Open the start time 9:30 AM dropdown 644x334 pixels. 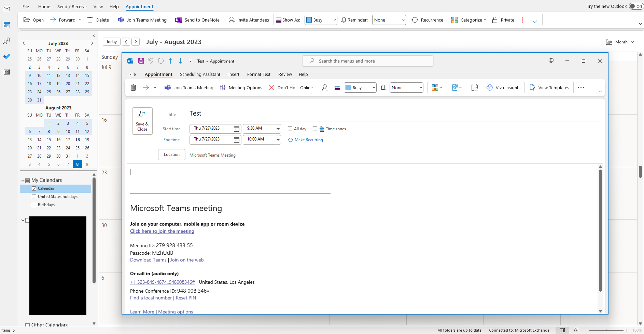[x=278, y=129]
